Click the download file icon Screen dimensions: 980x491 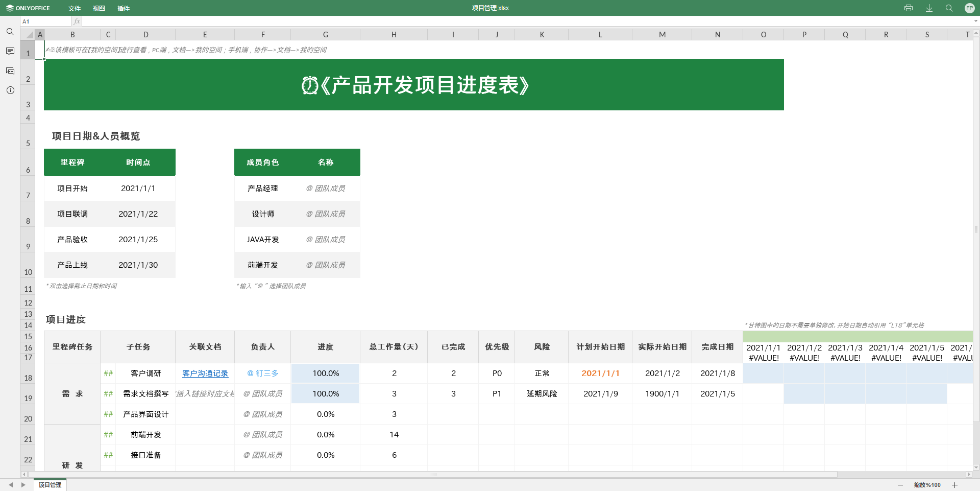(929, 8)
